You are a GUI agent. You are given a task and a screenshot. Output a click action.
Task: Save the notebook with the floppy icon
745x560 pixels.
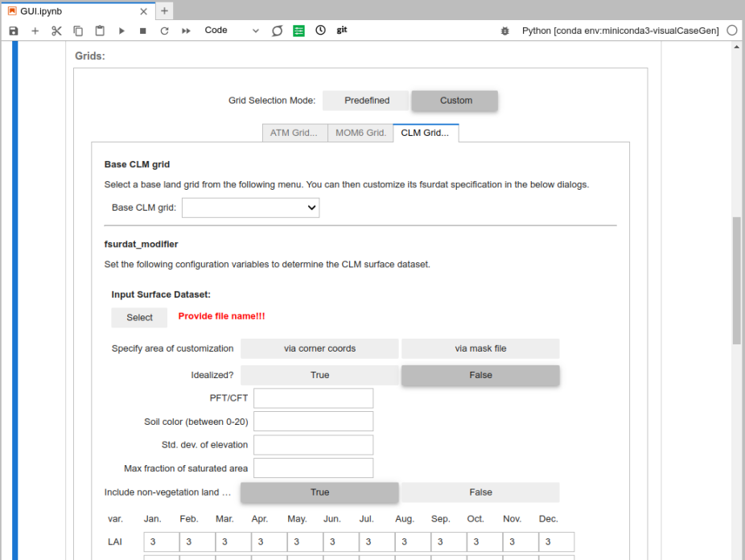point(14,31)
